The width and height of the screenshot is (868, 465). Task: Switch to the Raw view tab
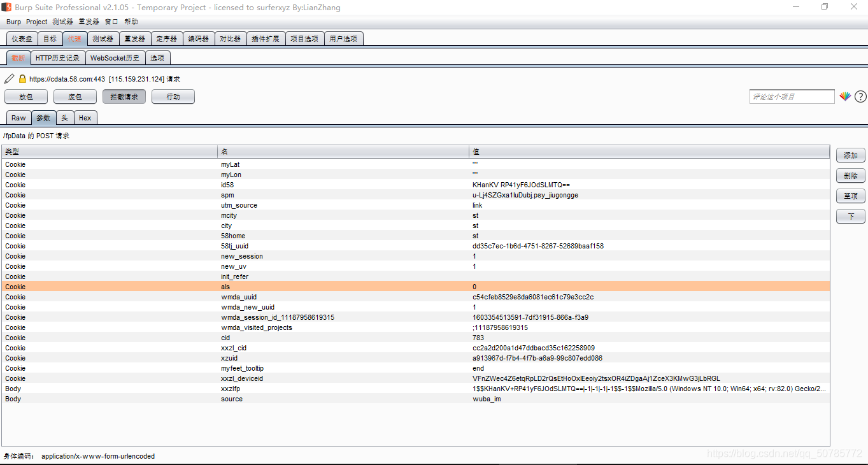point(18,118)
